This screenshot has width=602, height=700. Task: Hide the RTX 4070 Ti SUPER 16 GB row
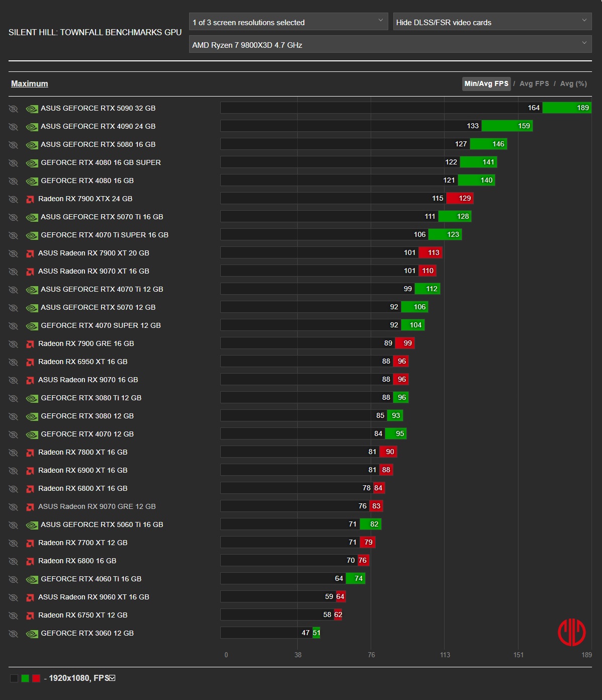coord(13,235)
